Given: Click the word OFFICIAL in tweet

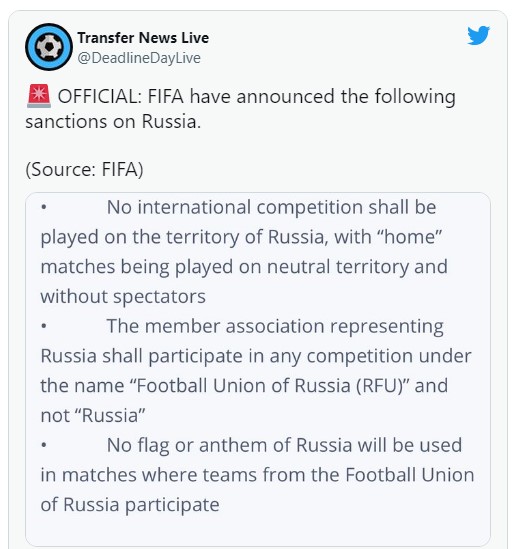Looking at the screenshot, I should coord(99,97).
